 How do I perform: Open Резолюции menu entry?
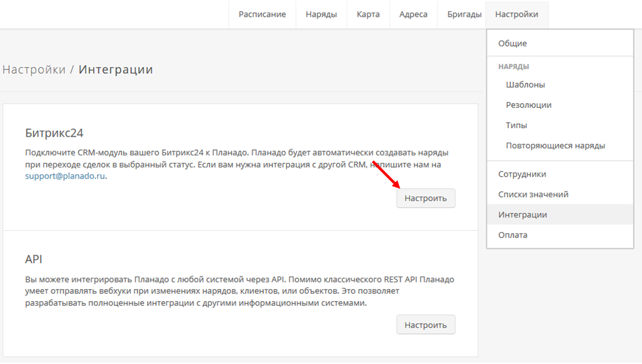pos(560,105)
